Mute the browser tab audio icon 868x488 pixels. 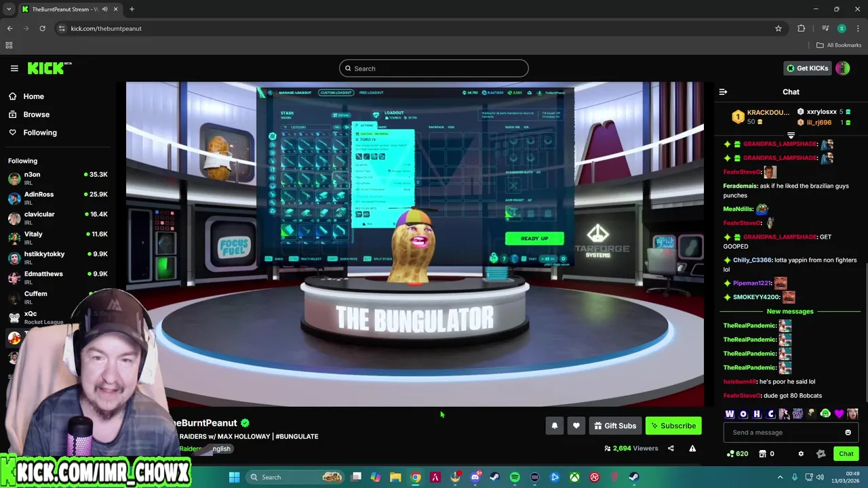(x=104, y=9)
